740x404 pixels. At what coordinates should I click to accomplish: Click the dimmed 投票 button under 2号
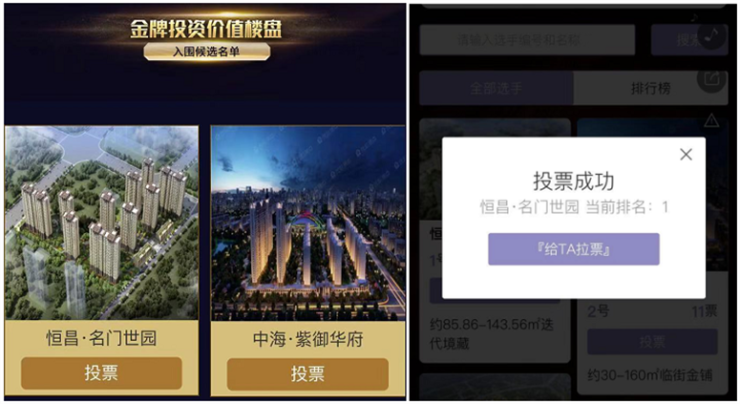(652, 342)
